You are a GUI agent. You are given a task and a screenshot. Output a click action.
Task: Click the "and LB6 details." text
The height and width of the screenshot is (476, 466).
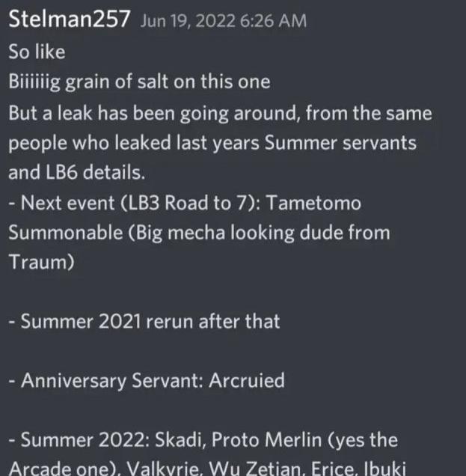pyautogui.click(x=77, y=173)
